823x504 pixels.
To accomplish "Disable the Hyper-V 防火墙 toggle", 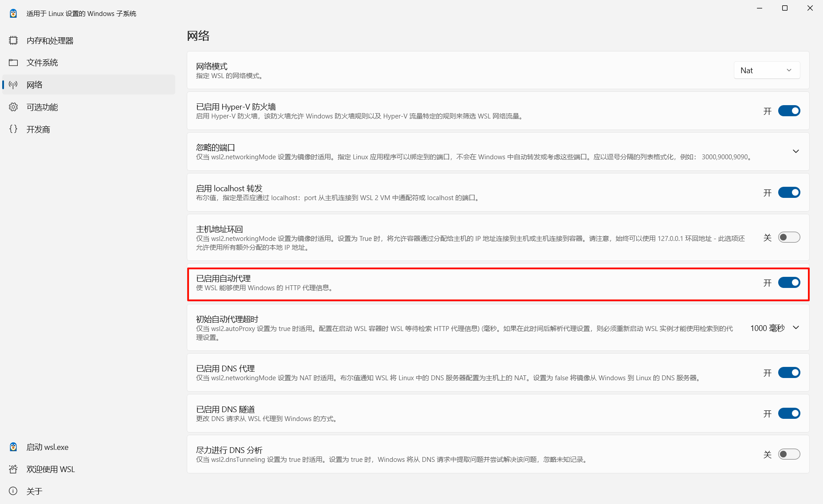I will (x=789, y=111).
